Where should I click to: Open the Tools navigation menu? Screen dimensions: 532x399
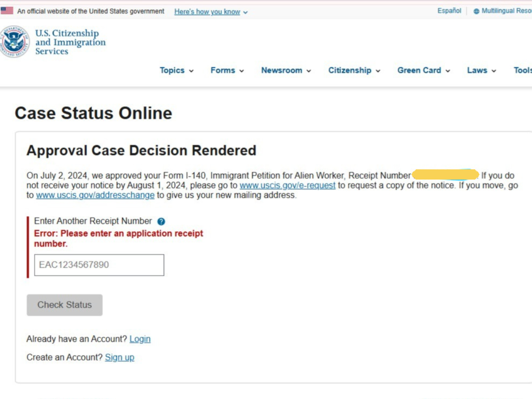(523, 70)
